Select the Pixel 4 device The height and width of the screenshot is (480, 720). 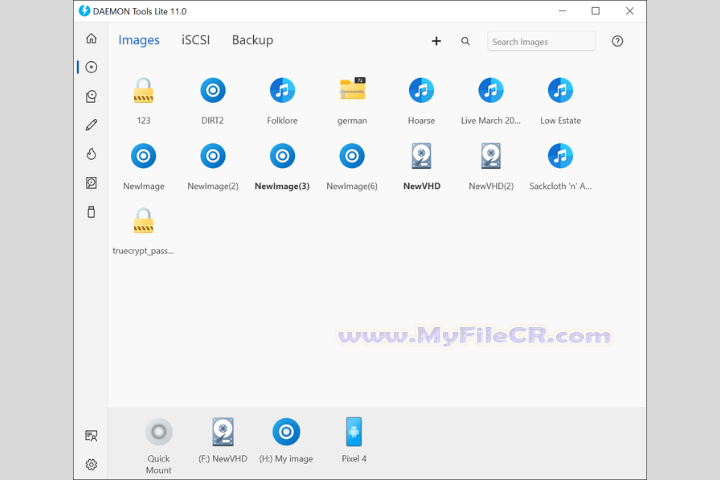pyautogui.click(x=354, y=432)
